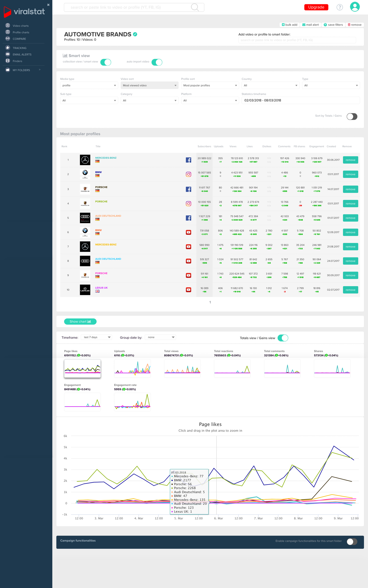The height and width of the screenshot is (588, 368).
Task: Open Profile charts in the sidebar
Action: (21, 32)
